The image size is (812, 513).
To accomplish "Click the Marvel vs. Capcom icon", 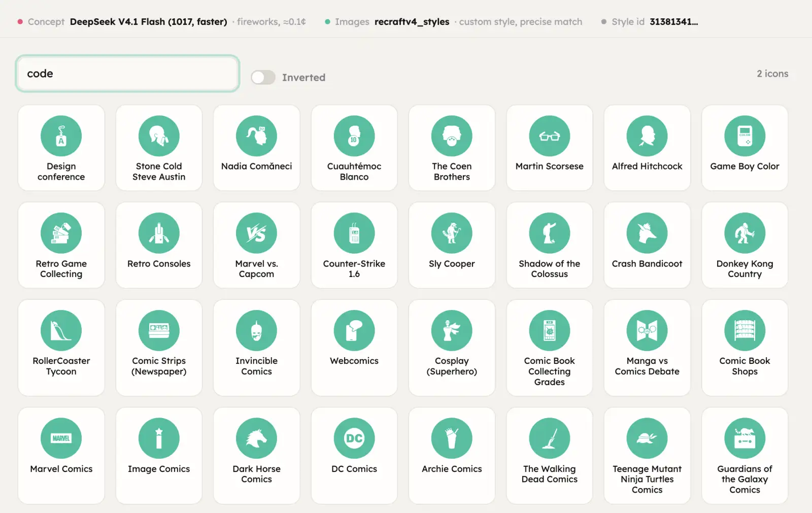I will pyautogui.click(x=256, y=233).
